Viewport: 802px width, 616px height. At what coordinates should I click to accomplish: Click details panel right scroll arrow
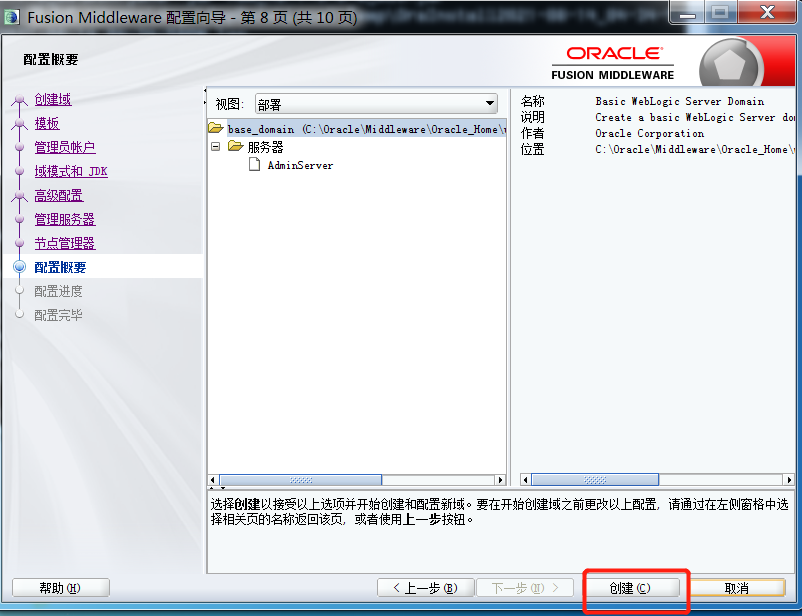pyautogui.click(x=789, y=480)
